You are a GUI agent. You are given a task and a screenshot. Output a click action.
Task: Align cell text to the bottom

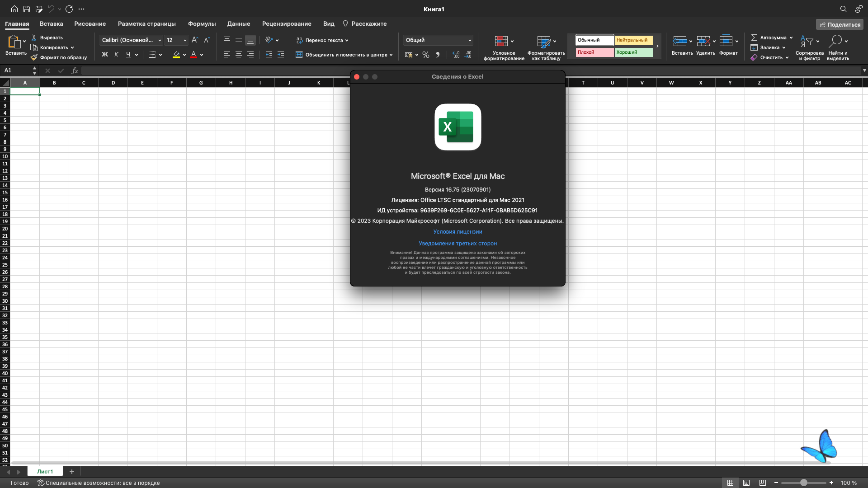pos(250,40)
